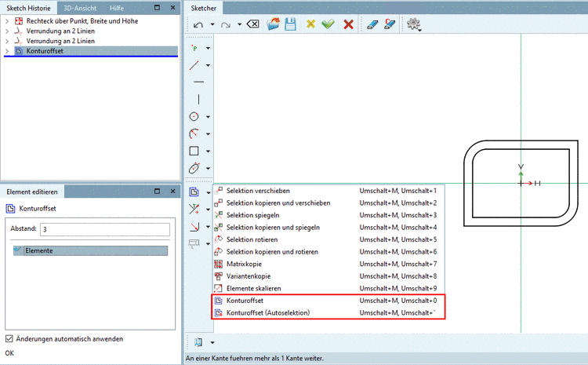The width and height of the screenshot is (588, 365).
Task: Open Line tool dropdown arrow
Action: (208, 65)
